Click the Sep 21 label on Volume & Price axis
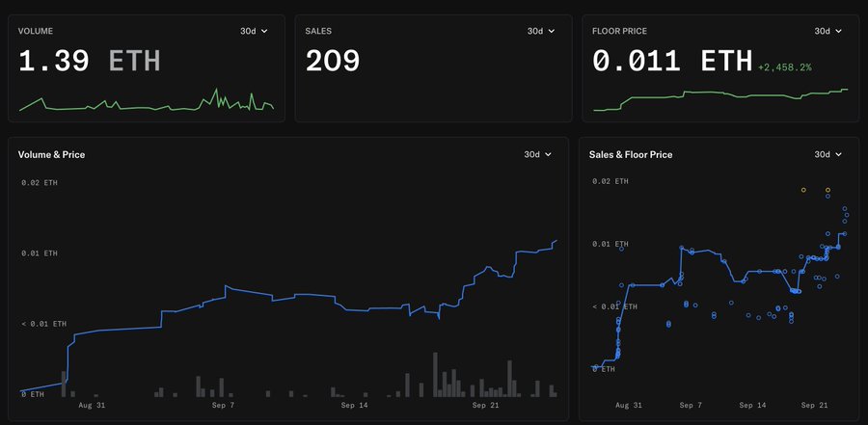The width and height of the screenshot is (868, 425). (485, 405)
